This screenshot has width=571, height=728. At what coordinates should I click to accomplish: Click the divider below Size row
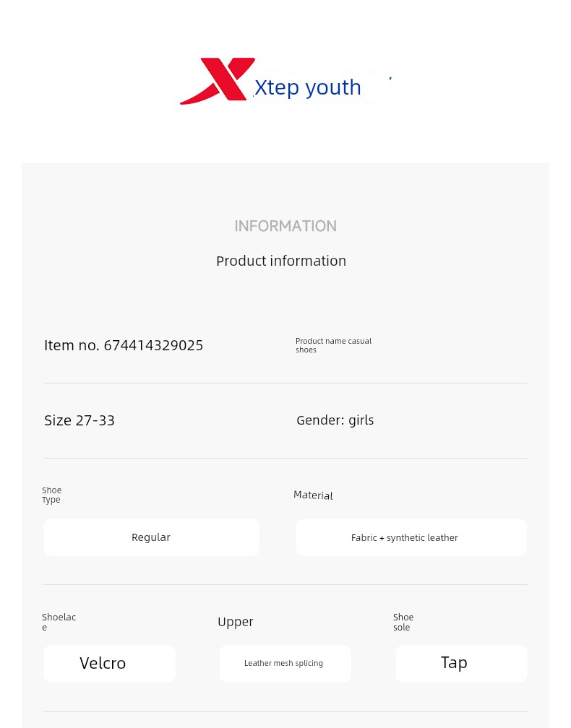(285, 458)
